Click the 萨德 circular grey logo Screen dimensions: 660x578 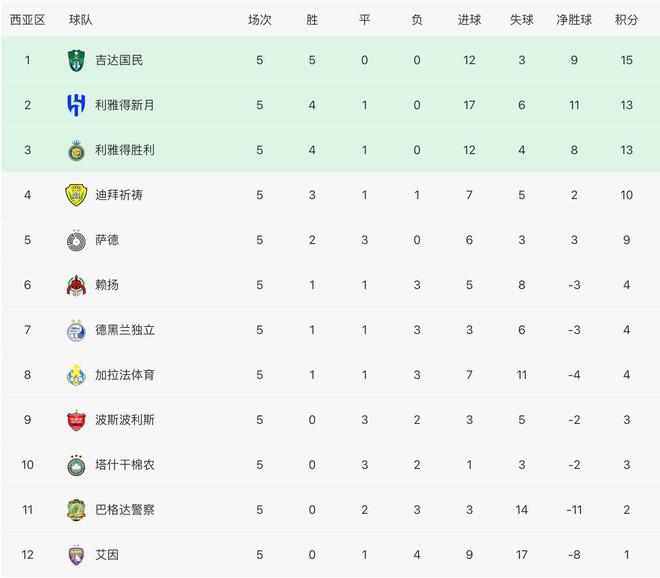[x=76, y=240]
